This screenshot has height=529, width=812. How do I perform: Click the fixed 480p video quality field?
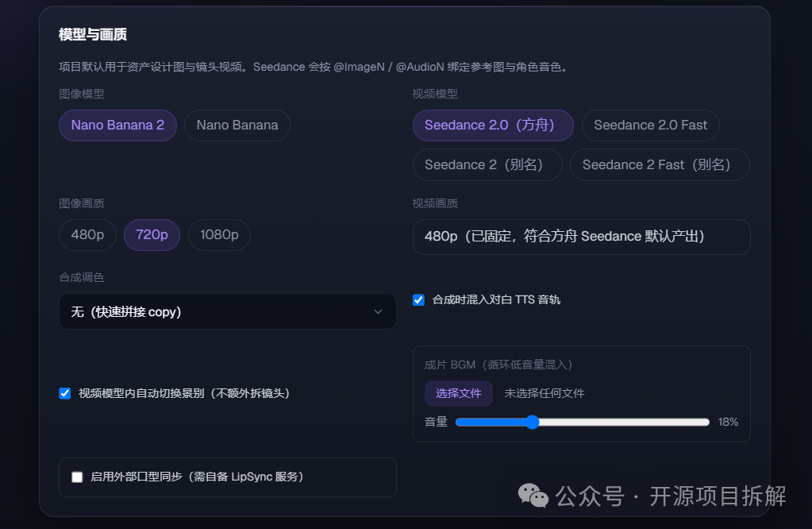[581, 237]
